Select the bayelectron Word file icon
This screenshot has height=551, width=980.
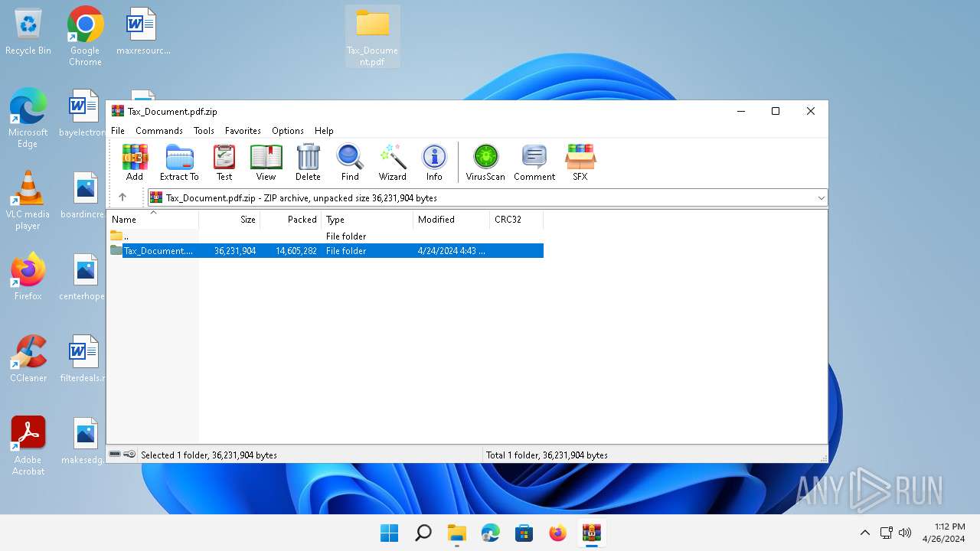83,113
